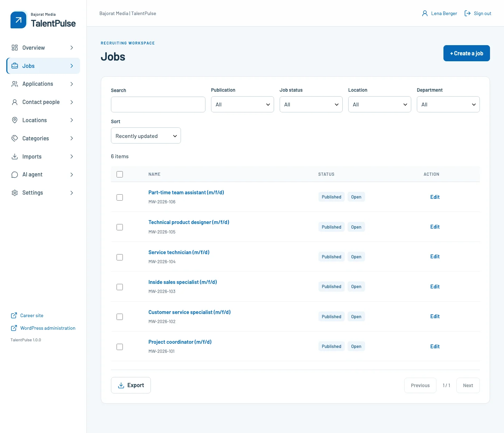This screenshot has width=504, height=433.
Task: Click the AI agent chat bubble icon
Action: (15, 175)
